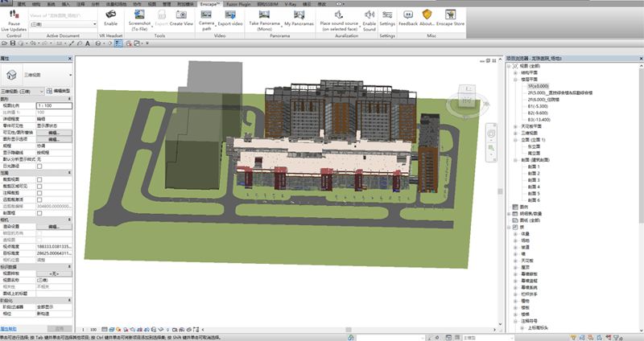This screenshot has height=341, width=644.
Task: Select 剖面 3 in project browser
Action: [x=534, y=180]
